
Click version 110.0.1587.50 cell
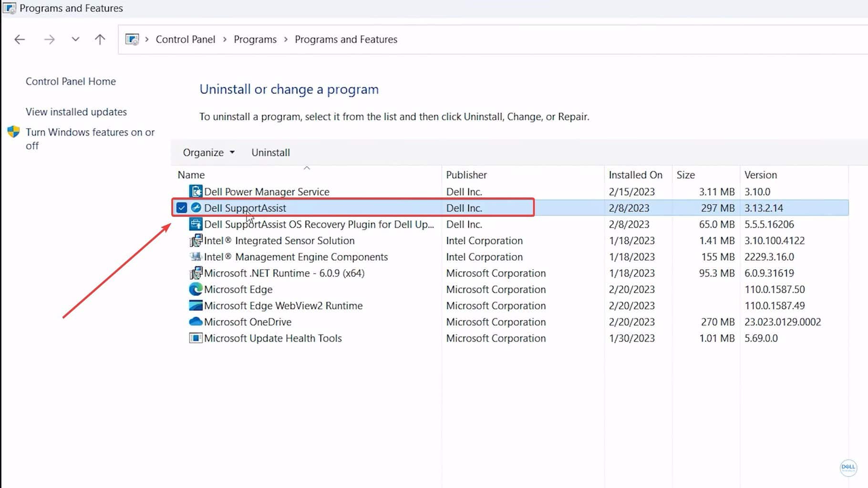775,289
